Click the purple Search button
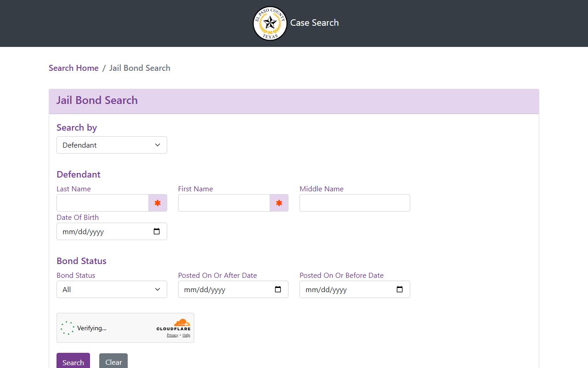The width and height of the screenshot is (588, 368). point(73,362)
